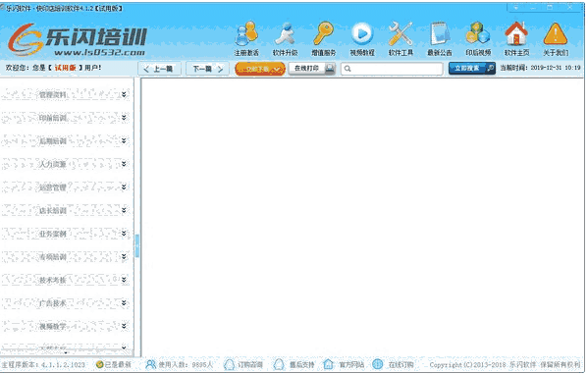588x374 pixels.
Task: Click the 乐闪培训 logo
Action: pos(78,40)
